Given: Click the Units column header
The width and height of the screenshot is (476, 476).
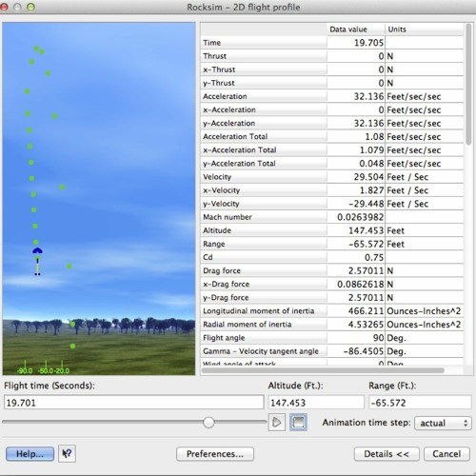Looking at the screenshot, I should click(425, 30).
